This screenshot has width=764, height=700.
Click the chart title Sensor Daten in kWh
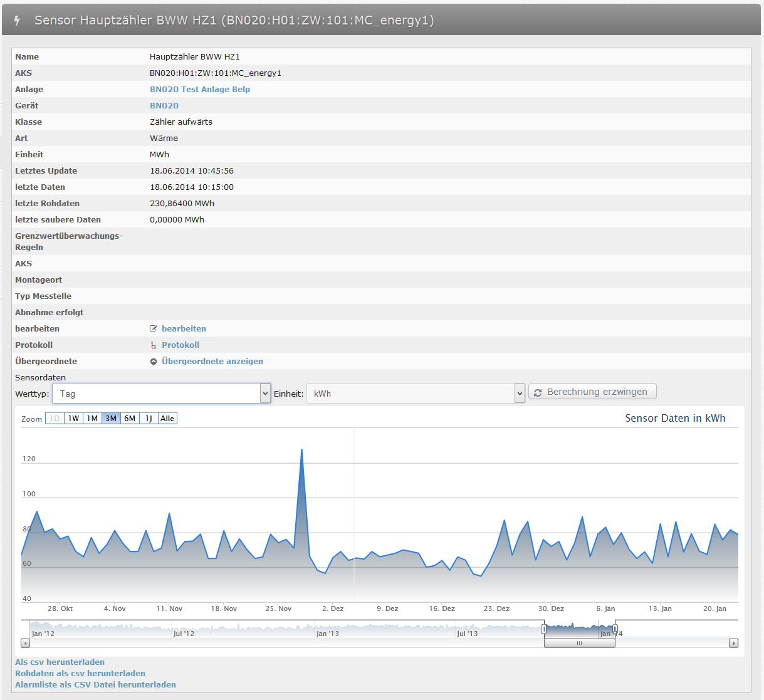click(675, 418)
